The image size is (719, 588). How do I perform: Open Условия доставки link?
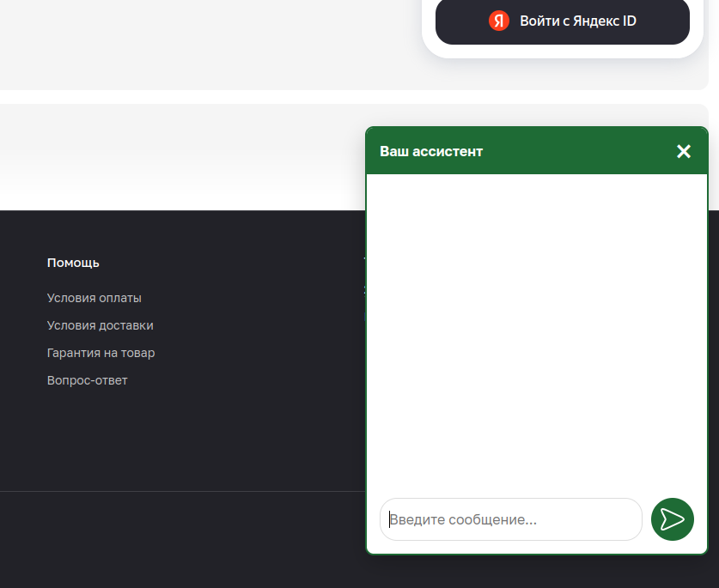coord(101,325)
